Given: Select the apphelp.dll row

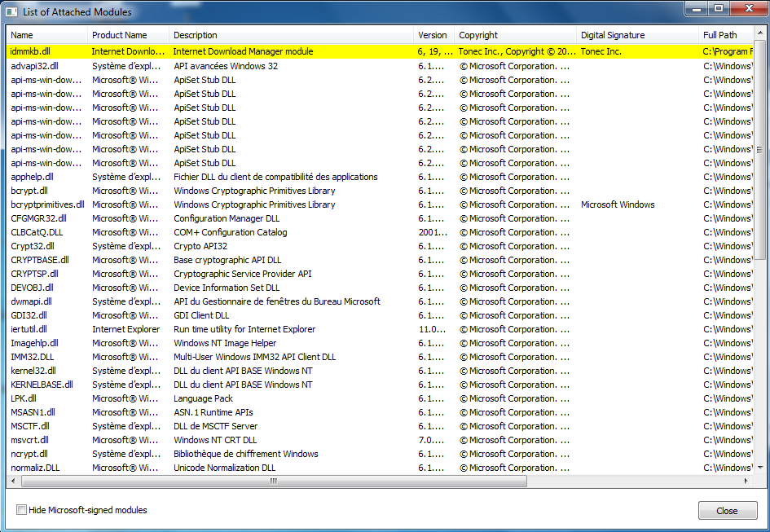Looking at the screenshot, I should tap(380, 177).
